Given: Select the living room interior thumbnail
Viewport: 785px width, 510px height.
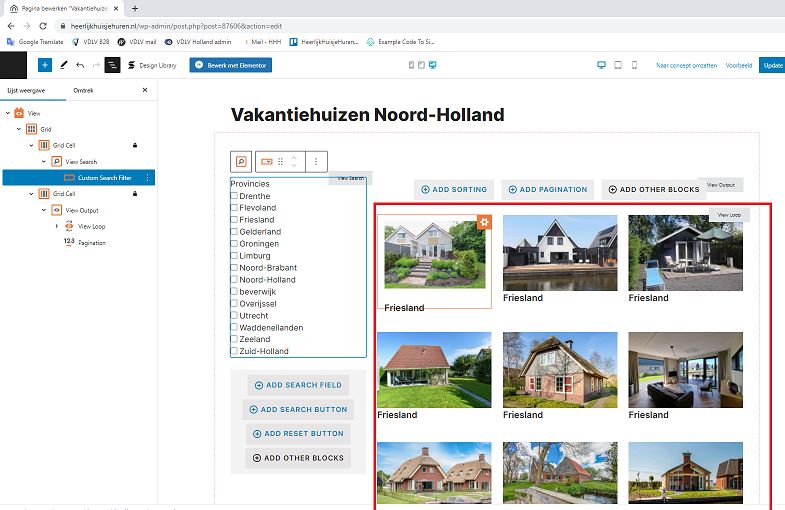Looking at the screenshot, I should (685, 370).
